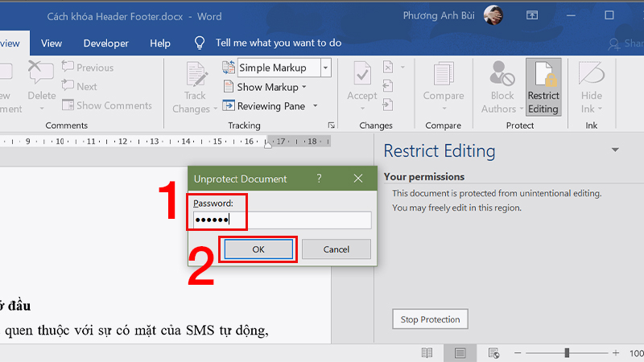Open Tracking group dialog launcher
This screenshot has width=644, height=362.
[331, 125]
